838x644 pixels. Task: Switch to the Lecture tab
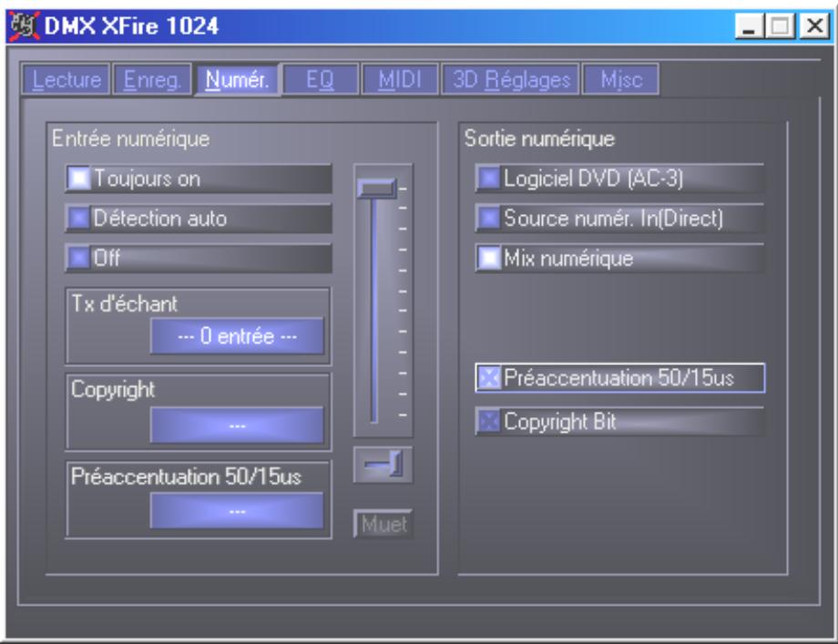(66, 79)
